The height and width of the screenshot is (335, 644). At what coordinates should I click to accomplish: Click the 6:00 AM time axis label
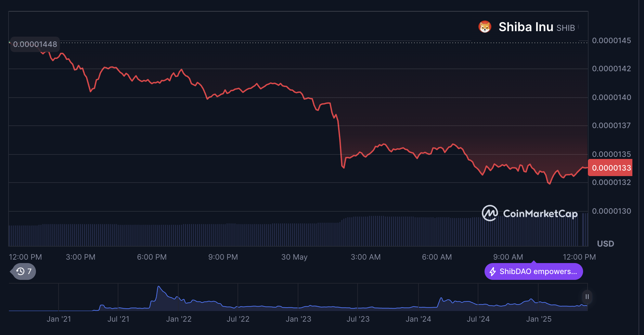[x=437, y=257]
